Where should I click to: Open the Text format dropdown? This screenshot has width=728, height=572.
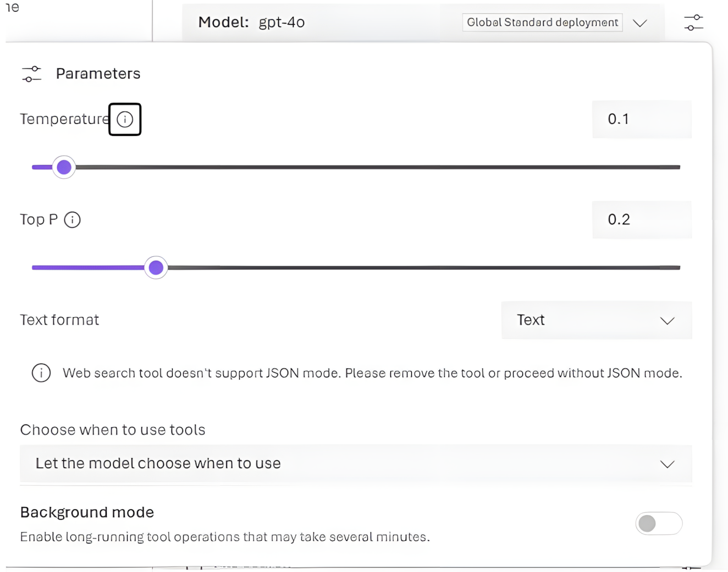[597, 320]
